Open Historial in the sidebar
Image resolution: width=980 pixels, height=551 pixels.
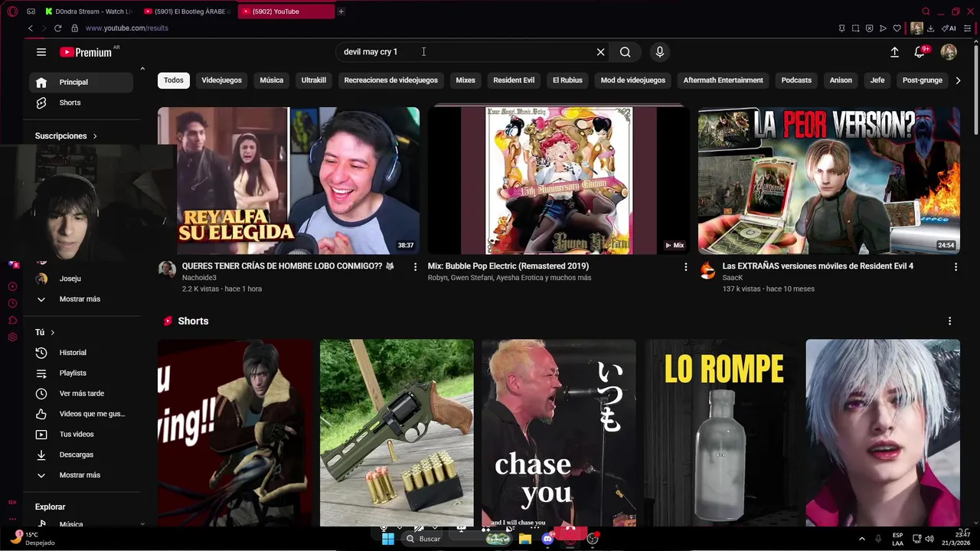81,353
